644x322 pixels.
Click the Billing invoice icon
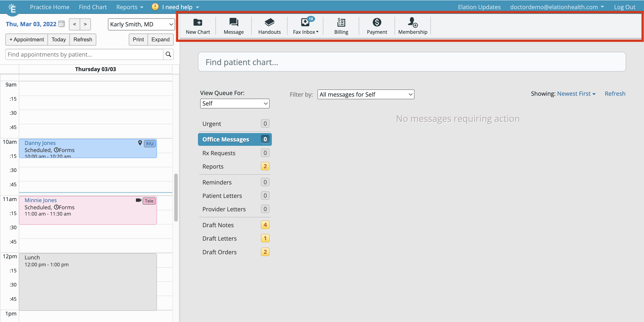(x=341, y=22)
